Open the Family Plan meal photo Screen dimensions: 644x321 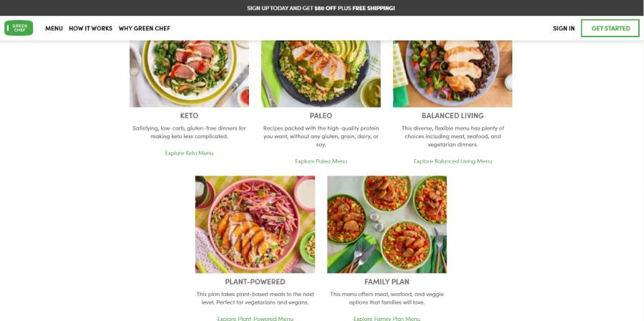click(387, 224)
